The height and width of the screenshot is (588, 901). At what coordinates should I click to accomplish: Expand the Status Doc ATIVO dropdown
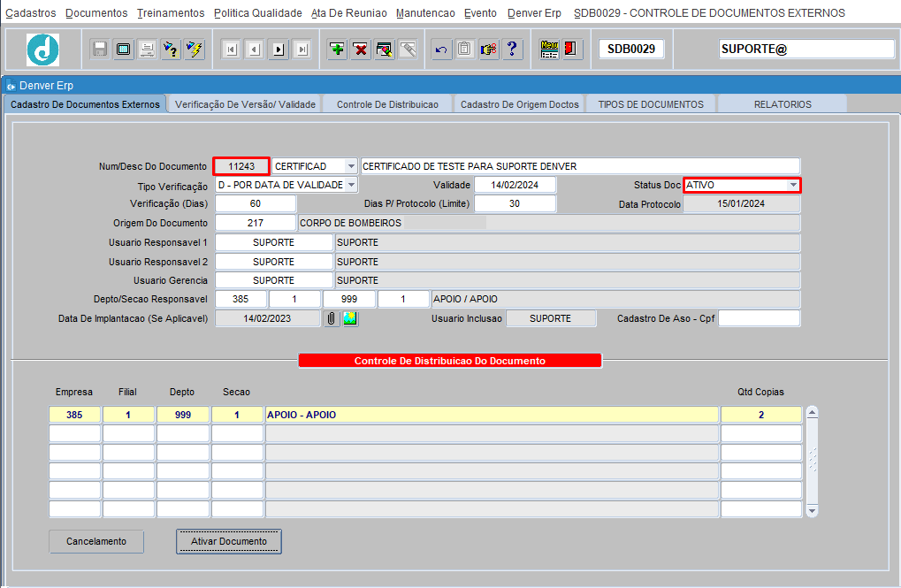point(793,185)
